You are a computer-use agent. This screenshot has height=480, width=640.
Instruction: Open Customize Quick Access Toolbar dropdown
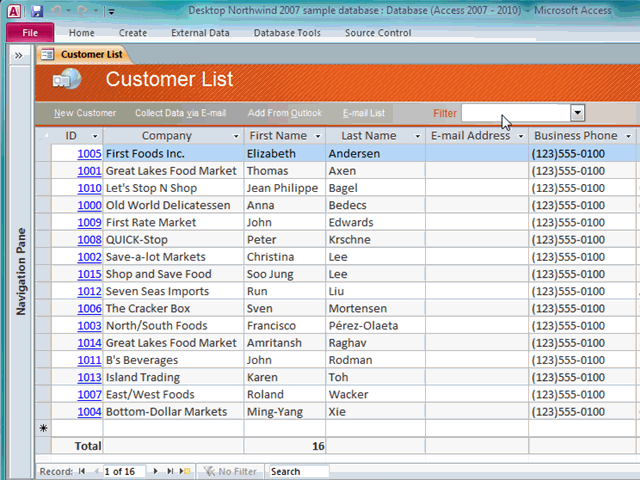(x=110, y=12)
